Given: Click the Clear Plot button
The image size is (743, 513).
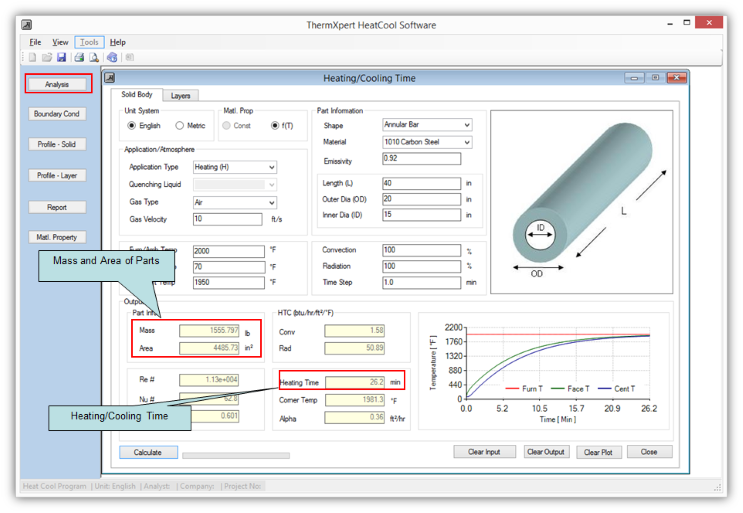Looking at the screenshot, I should pyautogui.click(x=598, y=452).
